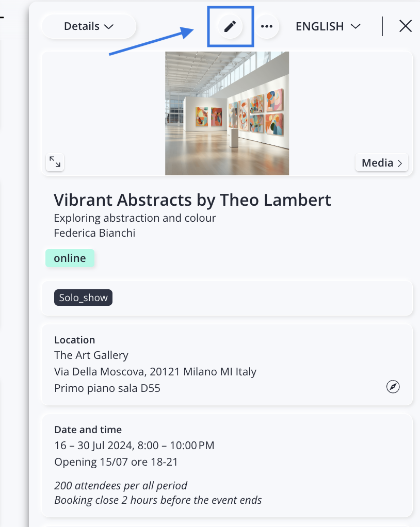
Task: Open the Media gallery button
Action: click(382, 162)
